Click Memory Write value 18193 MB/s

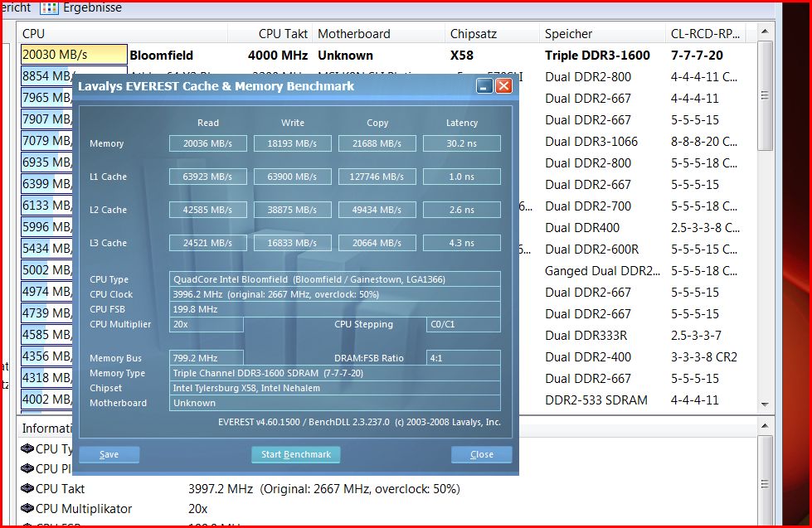[292, 143]
